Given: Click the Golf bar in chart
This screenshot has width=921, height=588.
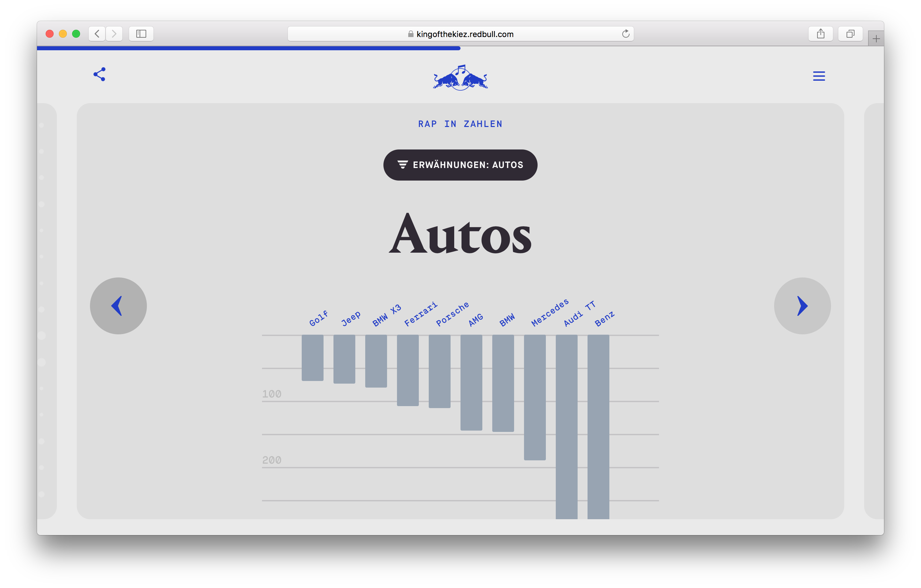Looking at the screenshot, I should click(x=313, y=358).
